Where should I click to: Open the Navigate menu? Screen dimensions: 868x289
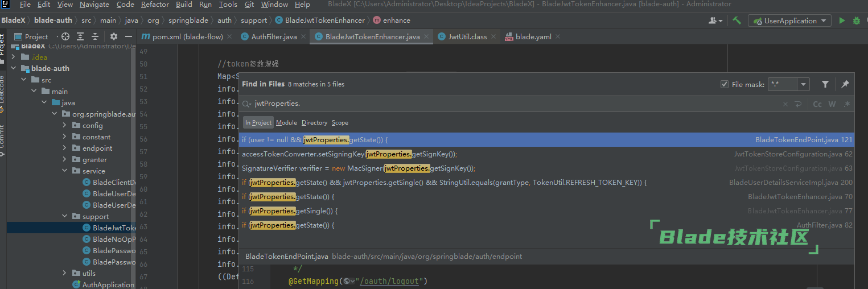click(94, 5)
